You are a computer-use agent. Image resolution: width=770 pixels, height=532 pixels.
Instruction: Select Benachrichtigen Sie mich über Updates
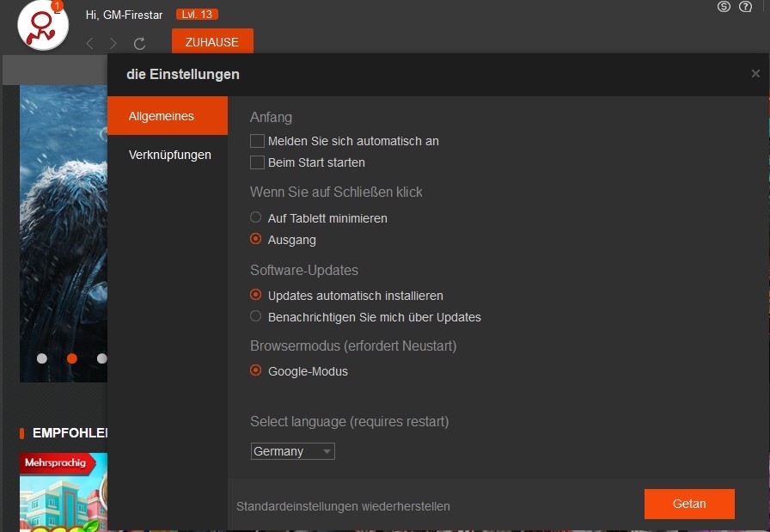(x=256, y=317)
